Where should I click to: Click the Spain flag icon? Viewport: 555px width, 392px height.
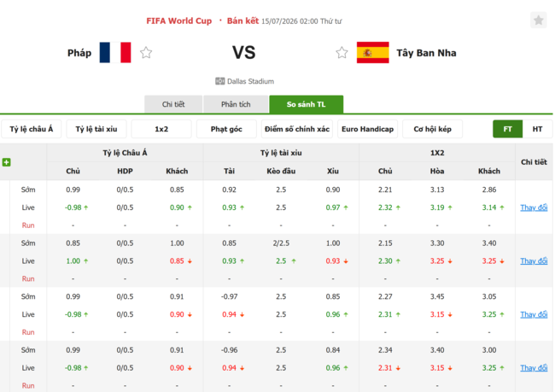coord(373,52)
